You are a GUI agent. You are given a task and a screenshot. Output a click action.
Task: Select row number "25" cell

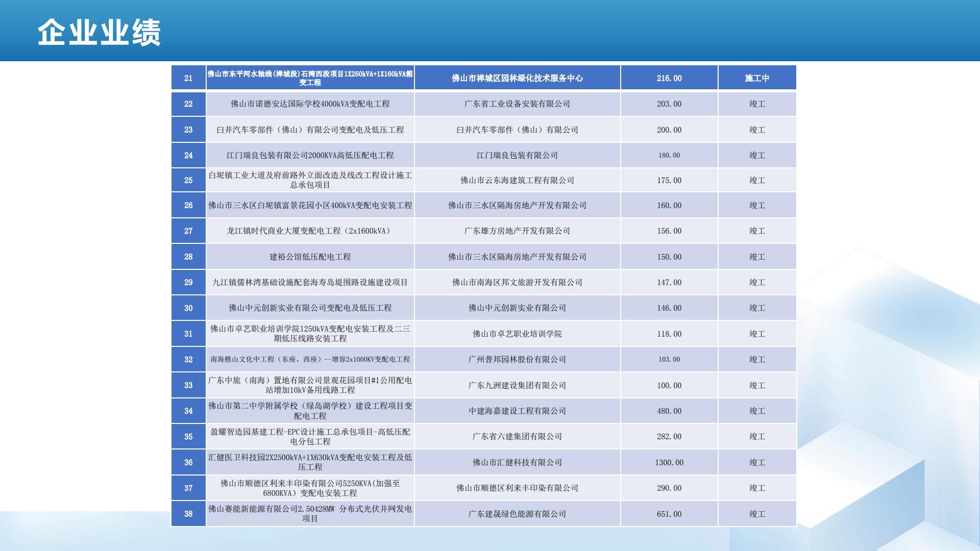[x=188, y=180]
